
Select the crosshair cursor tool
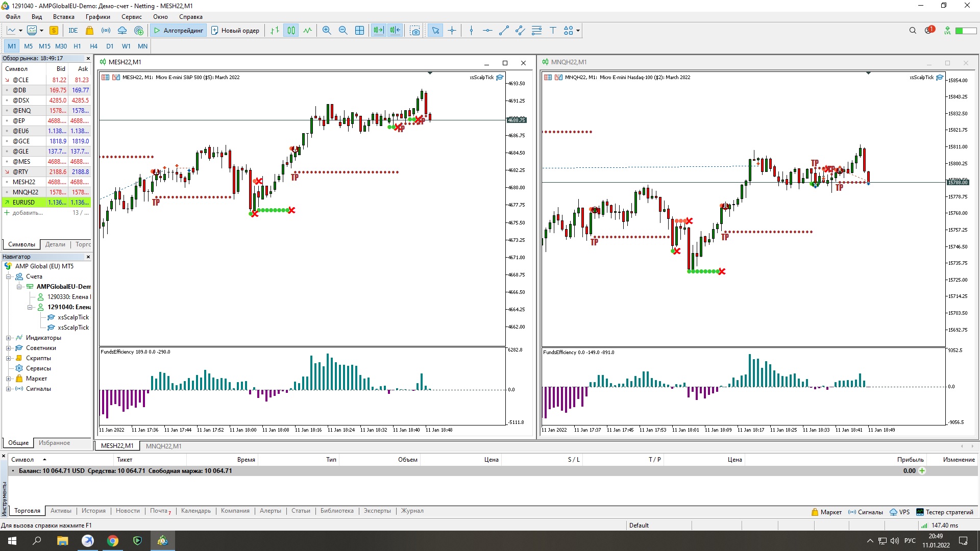click(x=452, y=31)
